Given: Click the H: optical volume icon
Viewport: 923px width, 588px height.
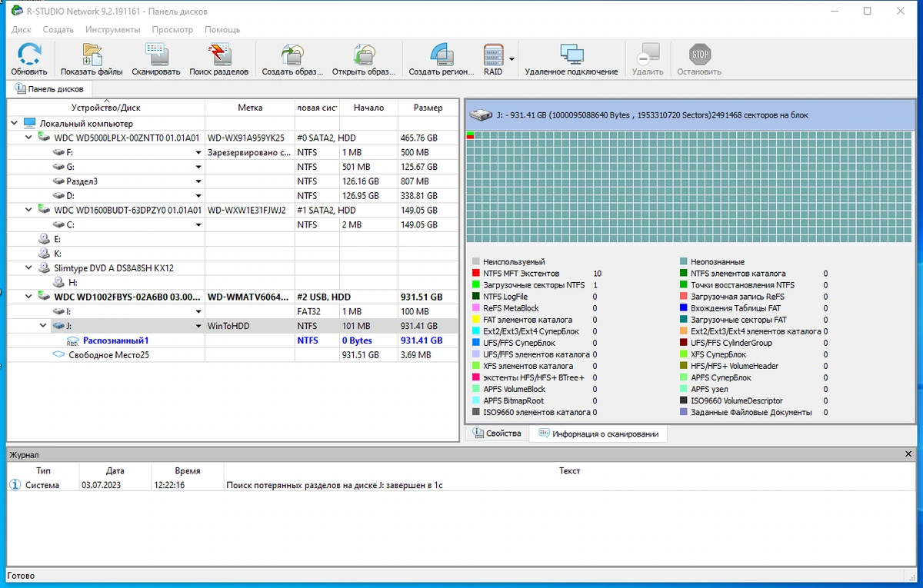Looking at the screenshot, I should point(59,282).
